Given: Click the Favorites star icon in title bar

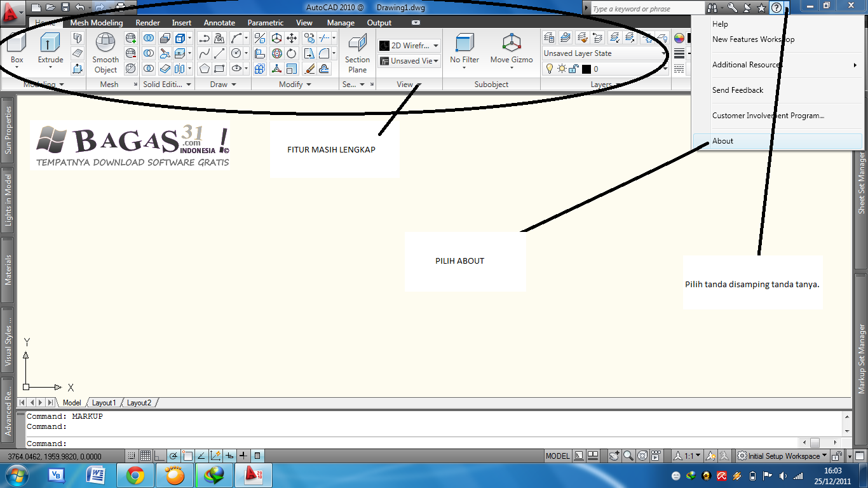Looking at the screenshot, I should (x=761, y=8).
